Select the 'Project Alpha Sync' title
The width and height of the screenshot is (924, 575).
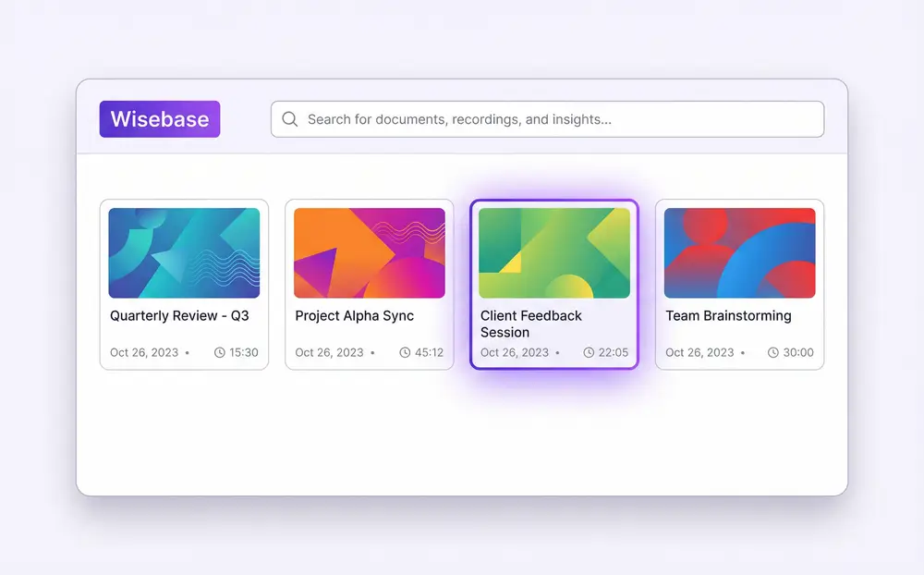(x=354, y=316)
